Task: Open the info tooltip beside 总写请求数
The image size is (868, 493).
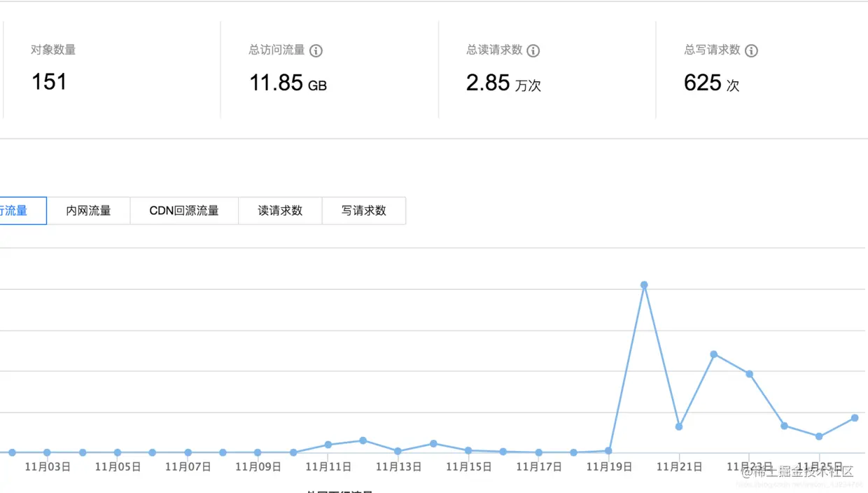Action: pos(751,50)
